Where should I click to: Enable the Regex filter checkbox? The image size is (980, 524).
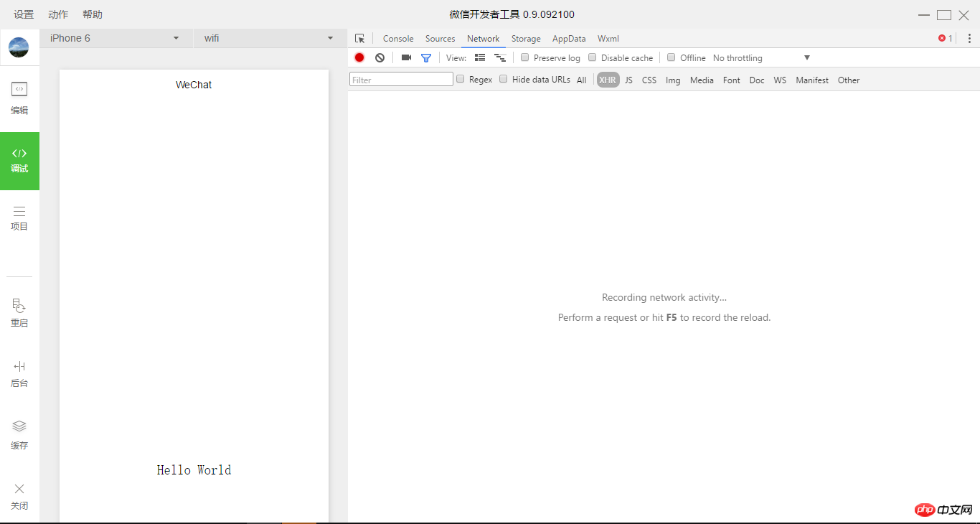461,79
